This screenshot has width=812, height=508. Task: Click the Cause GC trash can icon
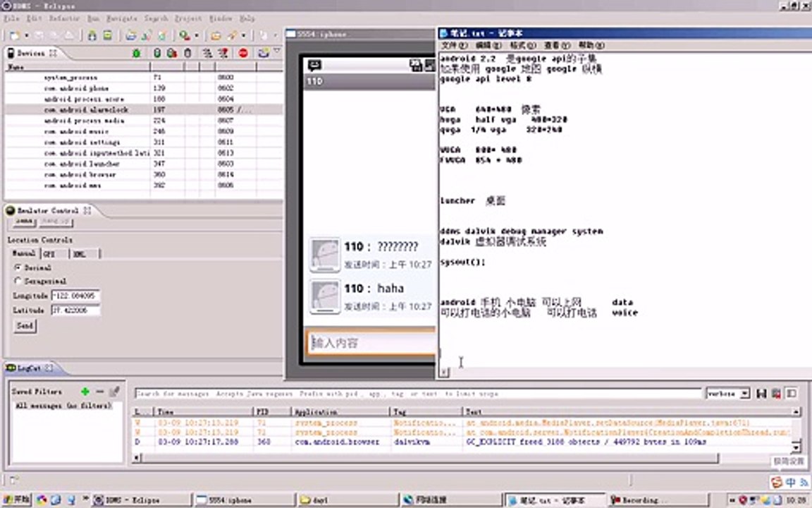(x=187, y=53)
